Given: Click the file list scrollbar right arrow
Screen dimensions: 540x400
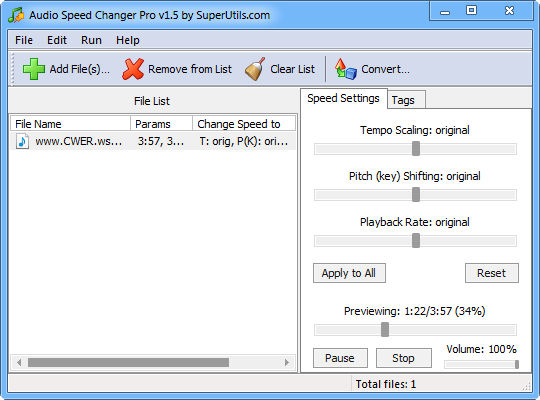Looking at the screenshot, I should (x=287, y=362).
